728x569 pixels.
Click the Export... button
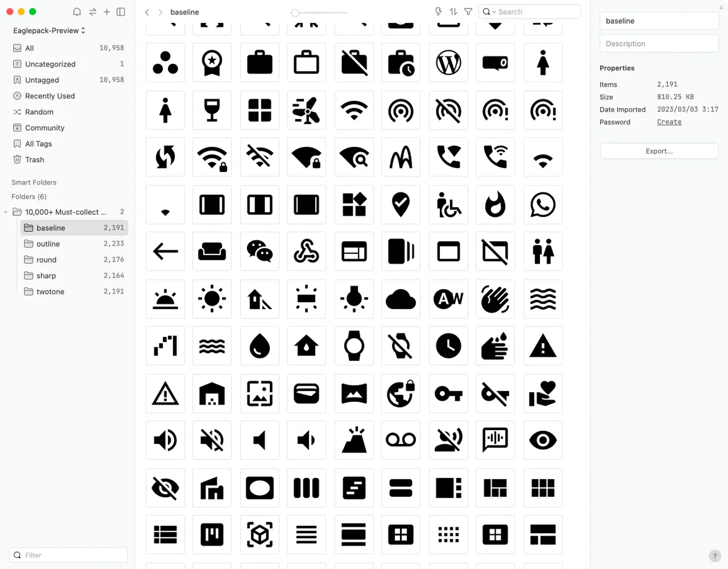coord(659,151)
